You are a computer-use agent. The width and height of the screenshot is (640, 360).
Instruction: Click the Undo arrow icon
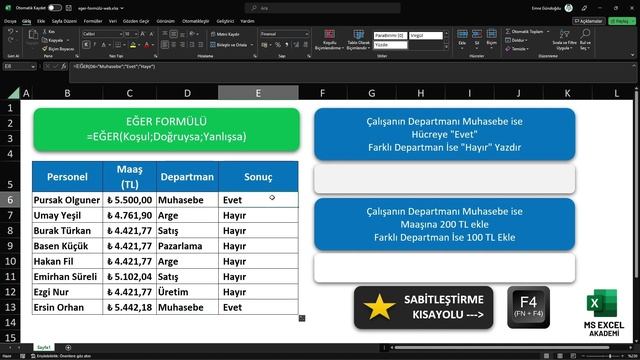[11, 31]
